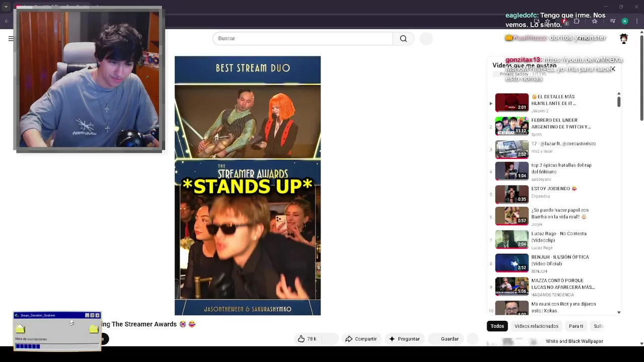Click the starred bookmarks icon

point(595,21)
